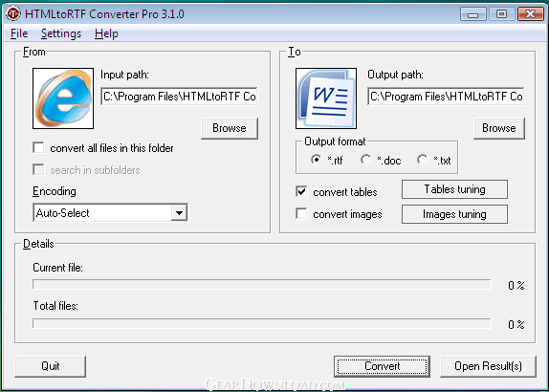
Task: Expand the Encoding dropdown arrow
Action: coord(179,212)
